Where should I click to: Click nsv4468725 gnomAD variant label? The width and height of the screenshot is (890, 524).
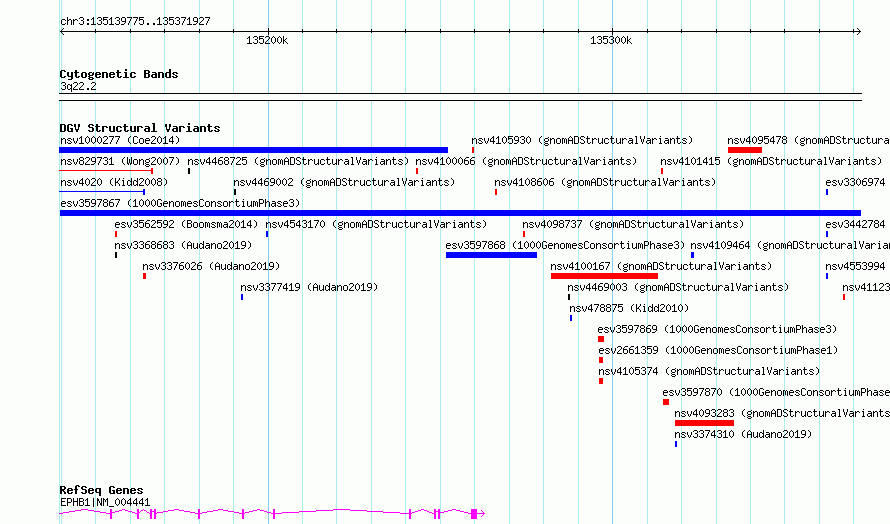(x=298, y=161)
